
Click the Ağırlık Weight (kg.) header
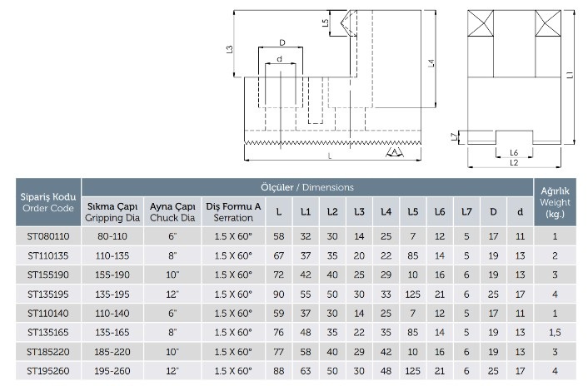click(x=555, y=202)
